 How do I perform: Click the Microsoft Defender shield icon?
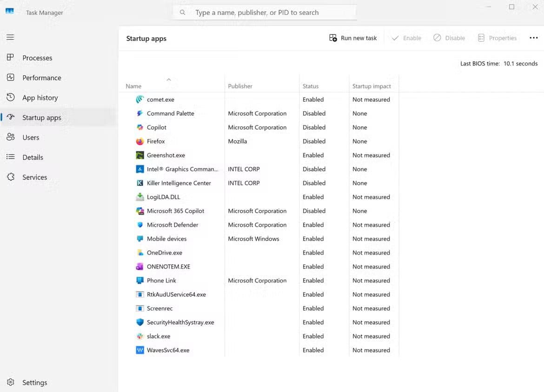[140, 225]
